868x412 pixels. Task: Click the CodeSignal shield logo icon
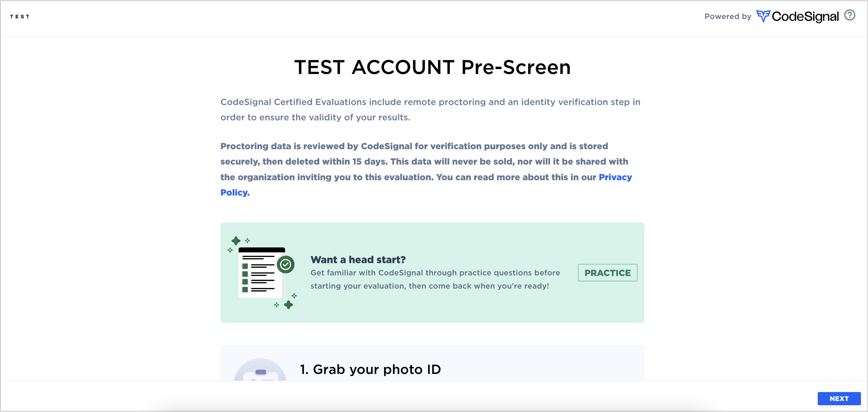763,16
